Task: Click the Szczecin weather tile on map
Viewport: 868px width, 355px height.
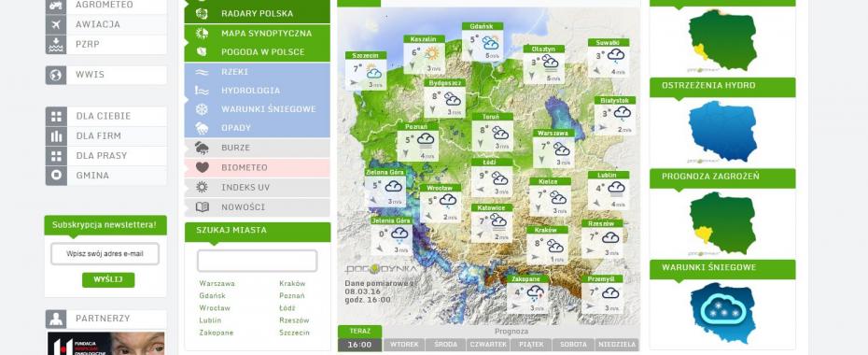Action: click(366, 71)
